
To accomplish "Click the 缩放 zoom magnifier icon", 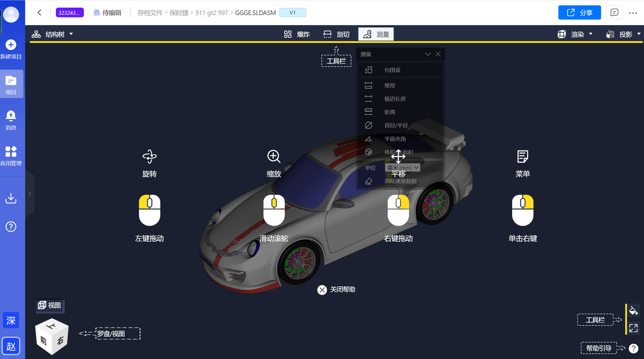I will pos(274,157).
